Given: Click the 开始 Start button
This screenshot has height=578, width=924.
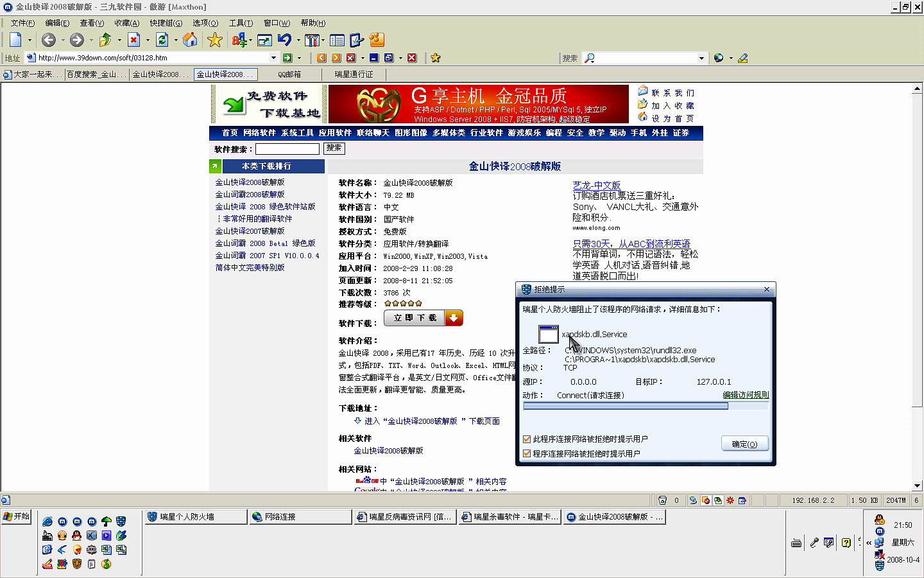Looking at the screenshot, I should [17, 516].
